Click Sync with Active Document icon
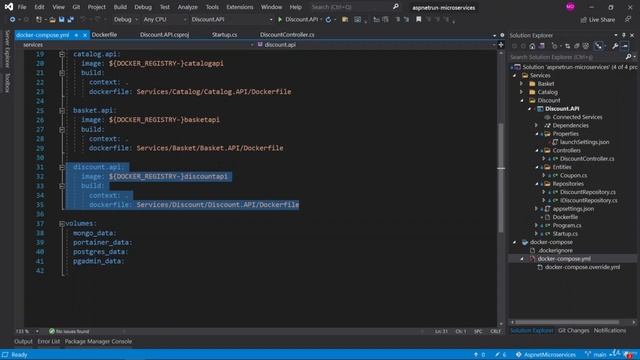 click(x=567, y=46)
